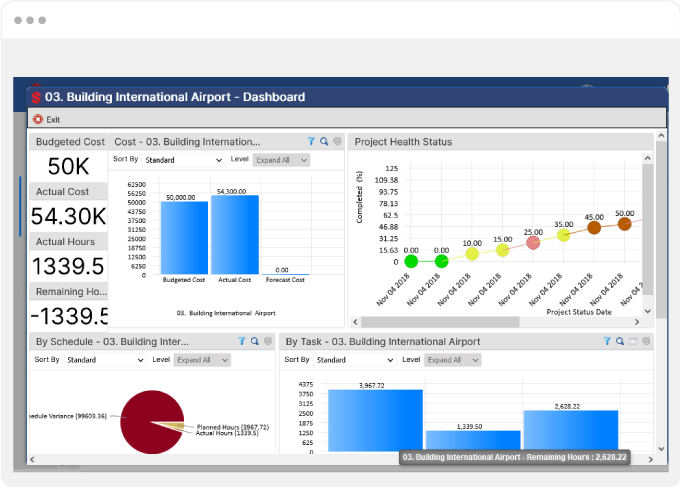Open settings icon of By Schedule panel
The width and height of the screenshot is (680, 487).
pyautogui.click(x=268, y=341)
